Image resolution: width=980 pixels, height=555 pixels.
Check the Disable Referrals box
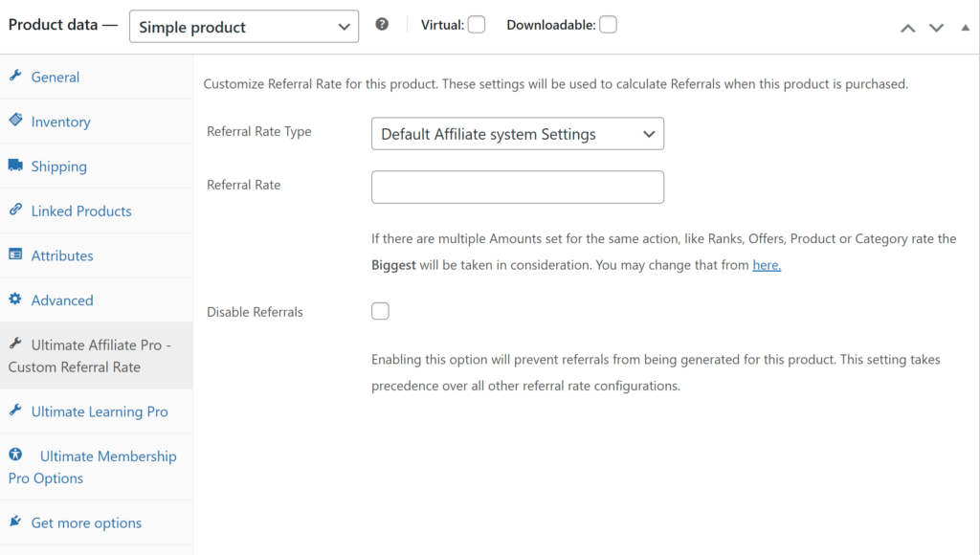tap(380, 311)
